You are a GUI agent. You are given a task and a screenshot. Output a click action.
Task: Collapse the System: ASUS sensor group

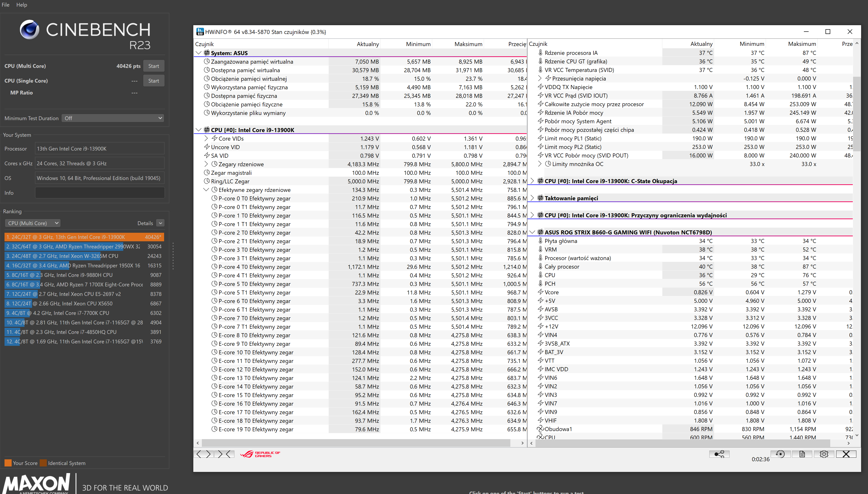199,53
